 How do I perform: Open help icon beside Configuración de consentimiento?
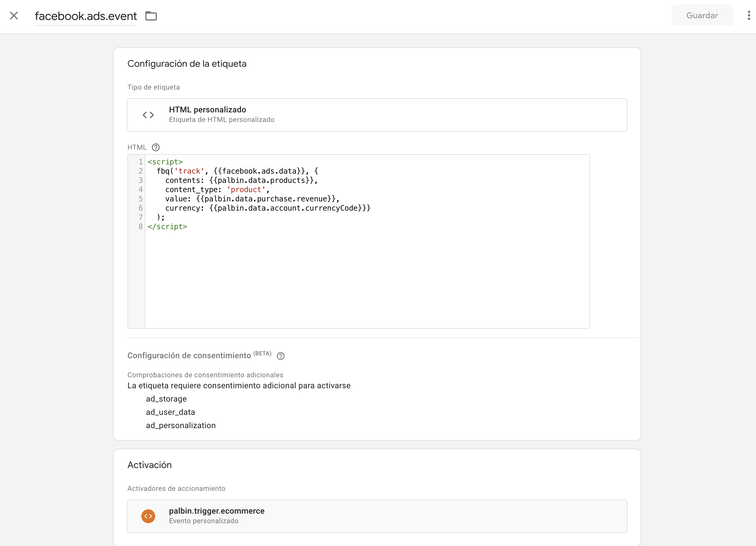click(281, 356)
